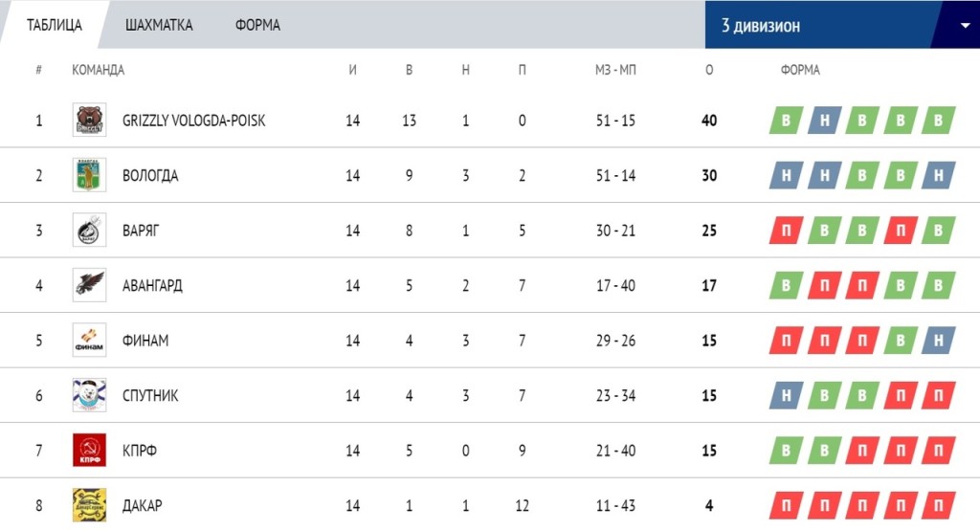
Task: Click the Варяг team logo
Action: [x=89, y=230]
